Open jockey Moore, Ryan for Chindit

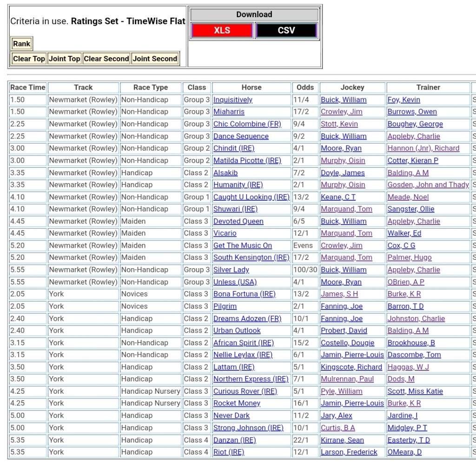[341, 148]
